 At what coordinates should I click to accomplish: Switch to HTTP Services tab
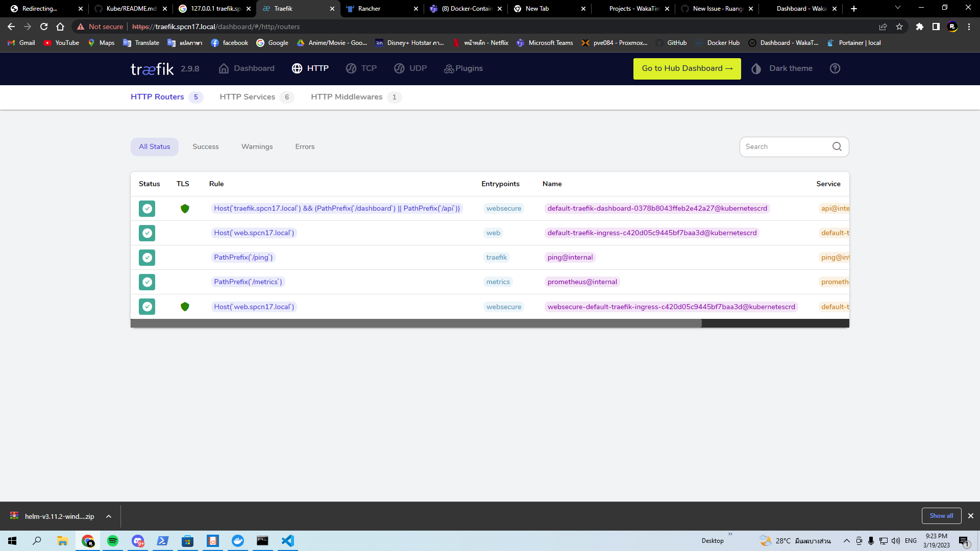tap(257, 97)
